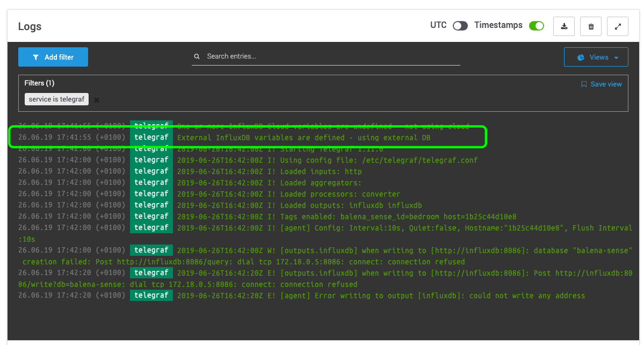The image size is (644, 345).
Task: Remove the 'service is telegraf' filter
Action: click(97, 100)
